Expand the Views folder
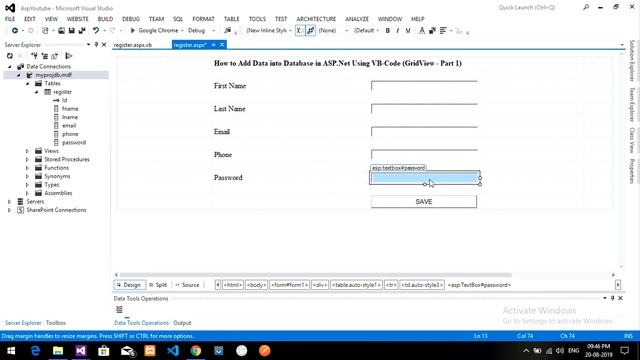This screenshot has height=360, width=640. [x=27, y=151]
